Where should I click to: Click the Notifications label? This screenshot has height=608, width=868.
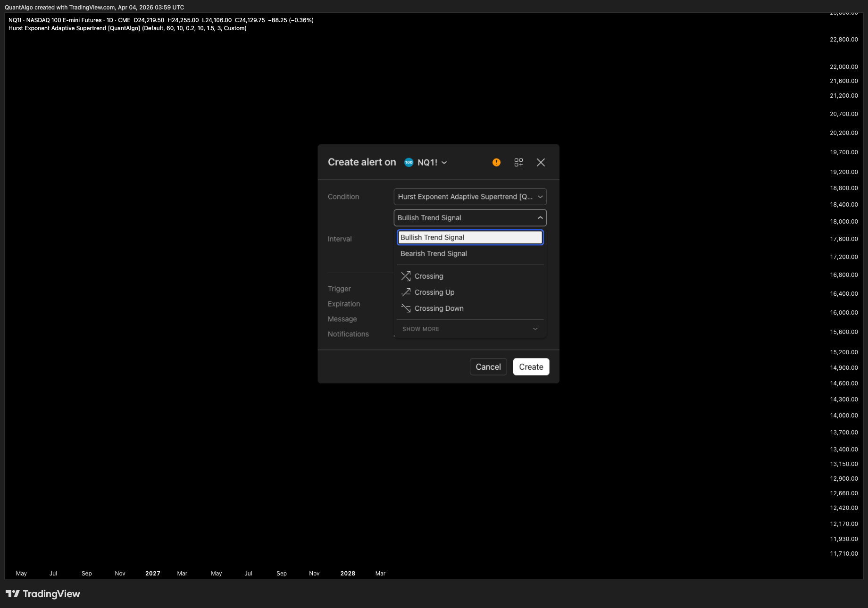[x=348, y=334]
